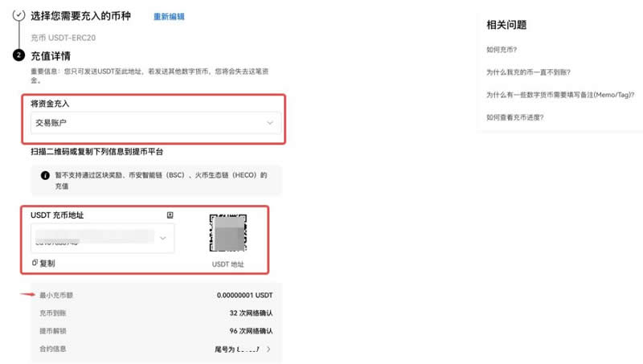Click the step 2 number badge
The height and width of the screenshot is (364, 643).
tap(18, 55)
